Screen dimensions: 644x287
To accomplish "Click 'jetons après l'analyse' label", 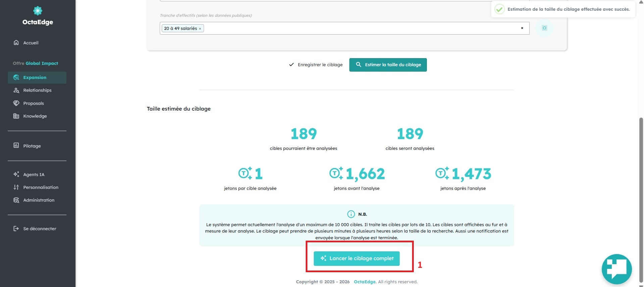I will (463, 188).
